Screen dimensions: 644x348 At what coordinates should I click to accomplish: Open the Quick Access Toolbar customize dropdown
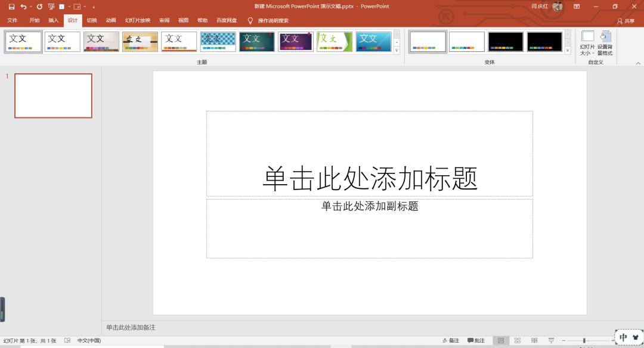pos(94,6)
